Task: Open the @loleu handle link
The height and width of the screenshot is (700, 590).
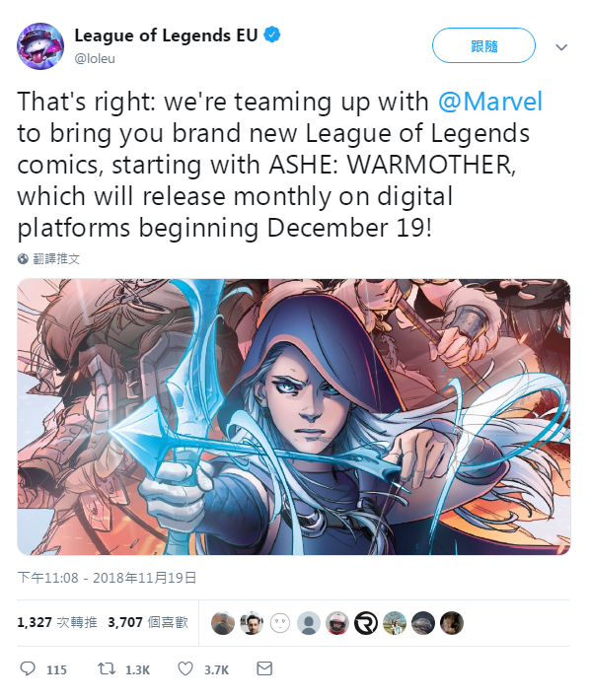Action: coord(95,58)
